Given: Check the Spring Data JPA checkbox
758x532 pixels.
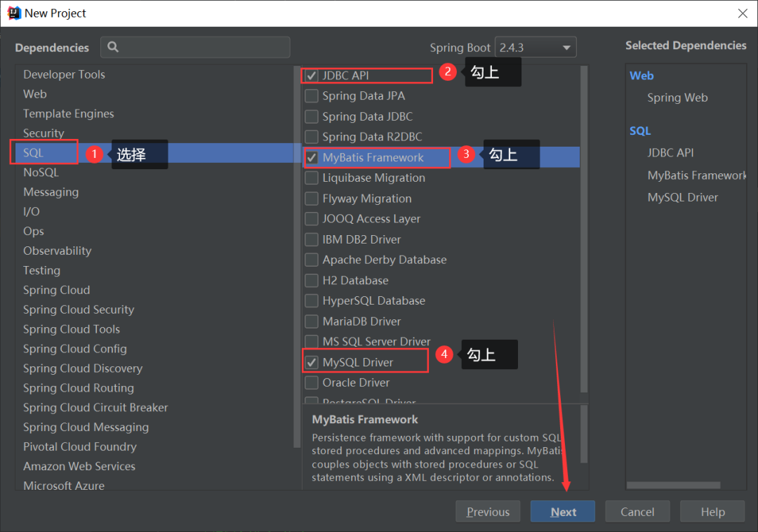Looking at the screenshot, I should 312,95.
